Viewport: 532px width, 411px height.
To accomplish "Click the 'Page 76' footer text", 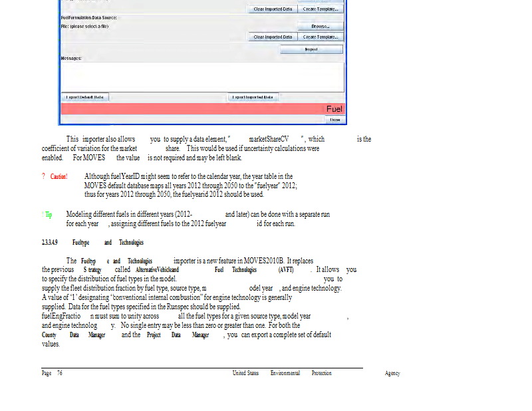I will [52, 374].
